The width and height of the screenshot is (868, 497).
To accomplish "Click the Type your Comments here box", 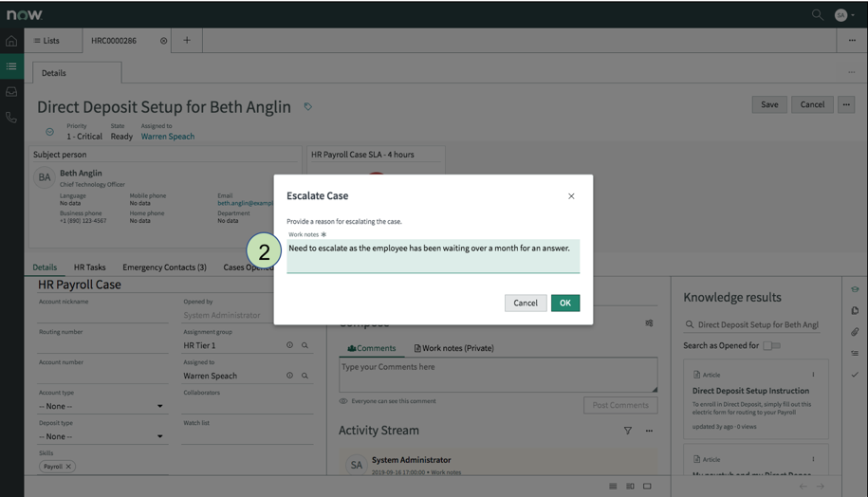I will tap(498, 375).
